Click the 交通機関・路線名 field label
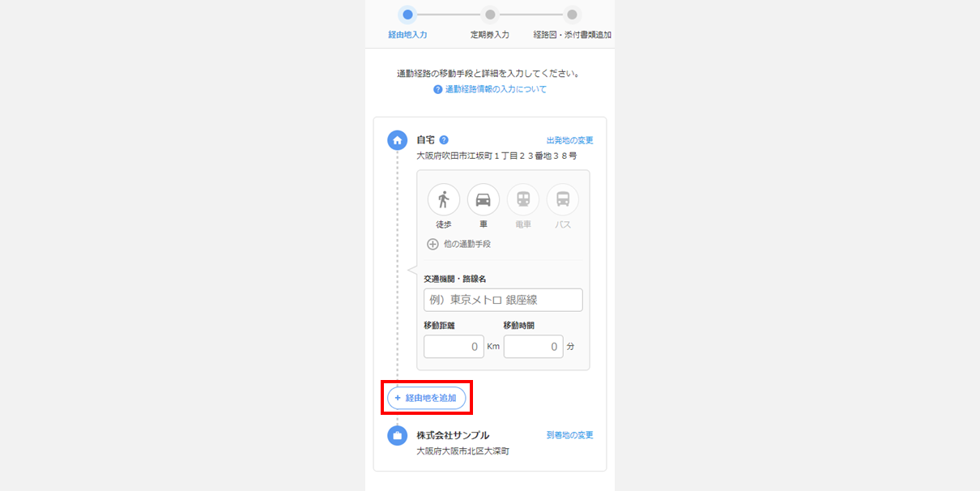 (x=454, y=279)
